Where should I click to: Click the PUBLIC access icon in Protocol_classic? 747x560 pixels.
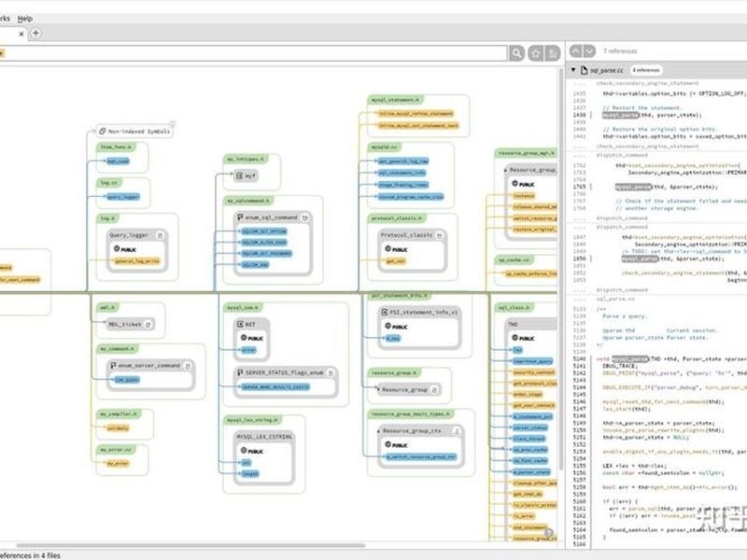tap(388, 248)
